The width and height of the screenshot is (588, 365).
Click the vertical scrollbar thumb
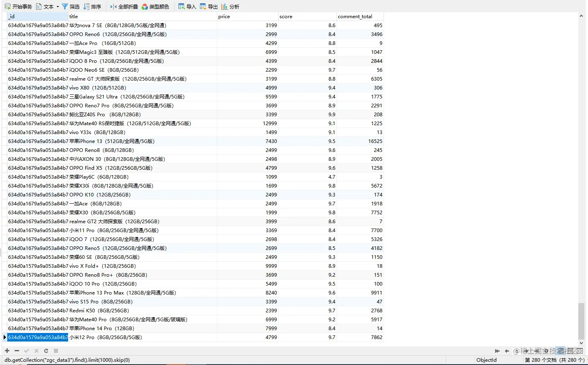point(581,321)
